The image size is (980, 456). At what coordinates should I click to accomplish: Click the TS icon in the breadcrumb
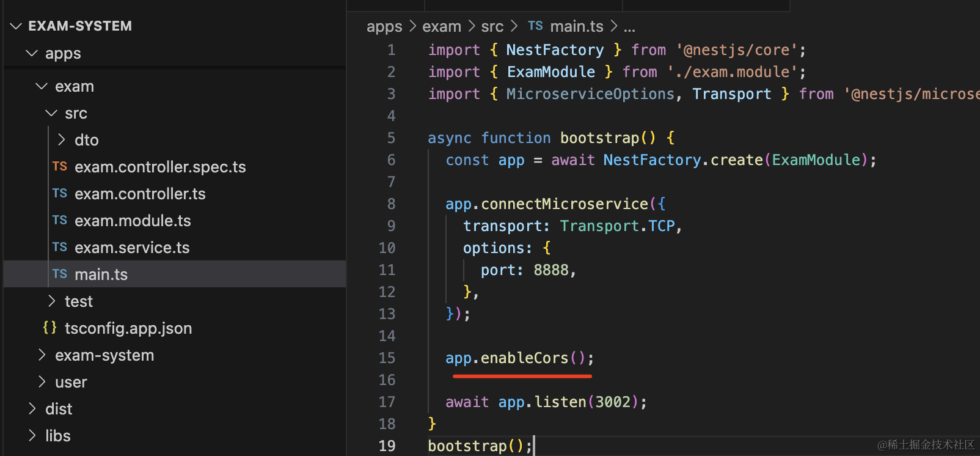535,26
